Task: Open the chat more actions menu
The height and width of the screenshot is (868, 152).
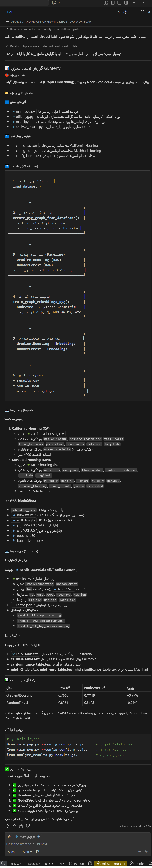Action: [132, 12]
